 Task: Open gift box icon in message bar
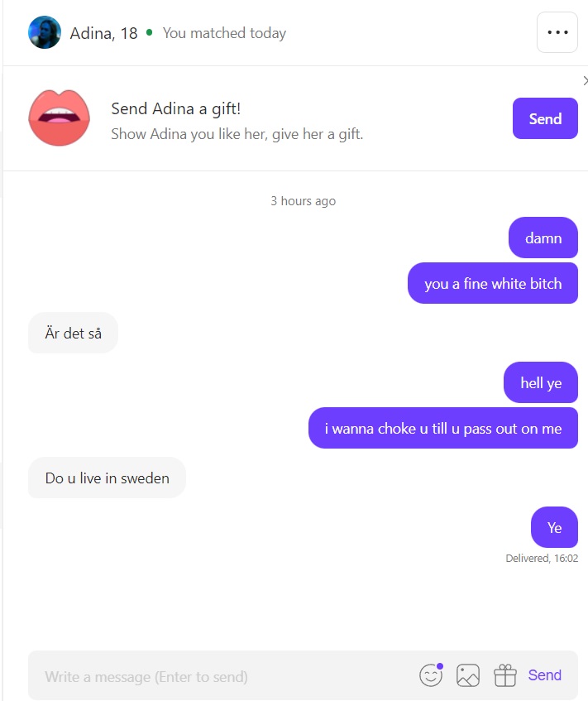(x=505, y=675)
